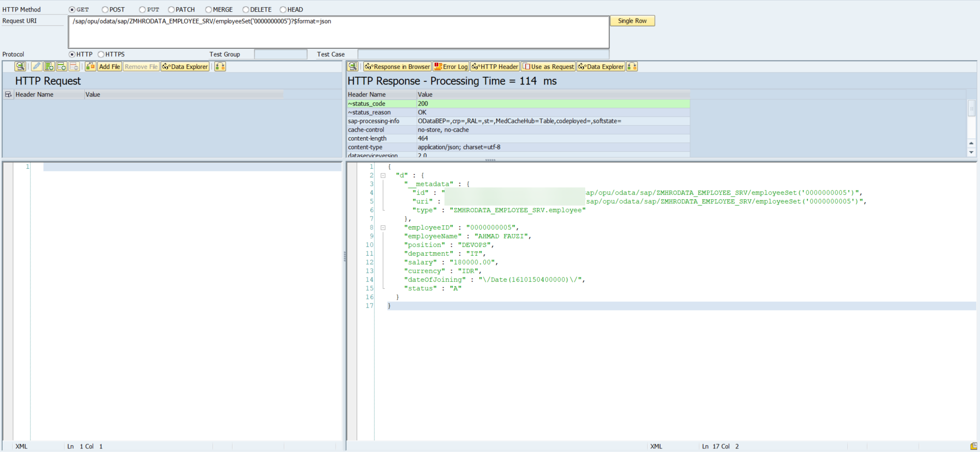Select the ~status_reason header row
980x452 pixels.
518,112
